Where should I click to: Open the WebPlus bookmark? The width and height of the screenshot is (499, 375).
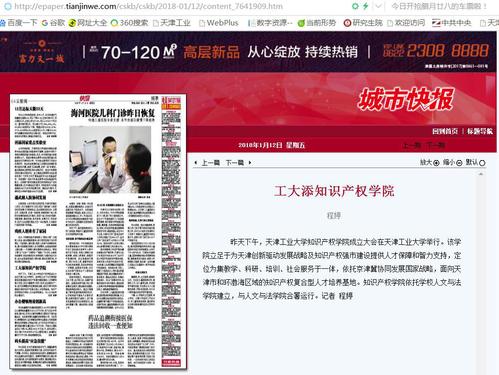219,23
